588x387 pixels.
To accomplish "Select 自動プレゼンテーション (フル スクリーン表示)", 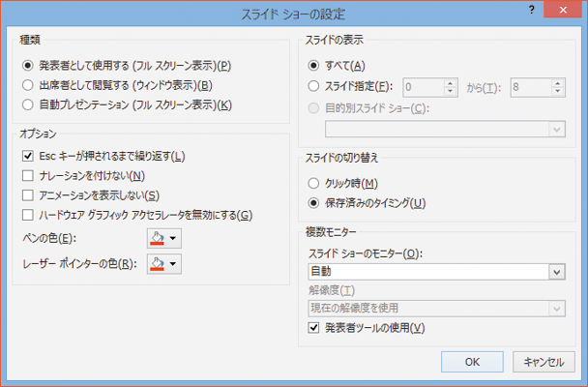I will pos(28,105).
